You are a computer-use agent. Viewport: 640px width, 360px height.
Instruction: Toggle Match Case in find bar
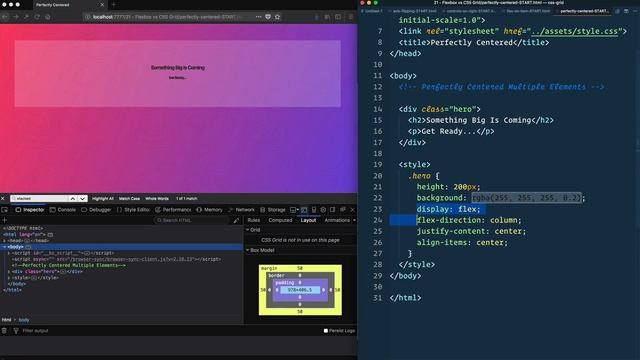[x=129, y=198]
